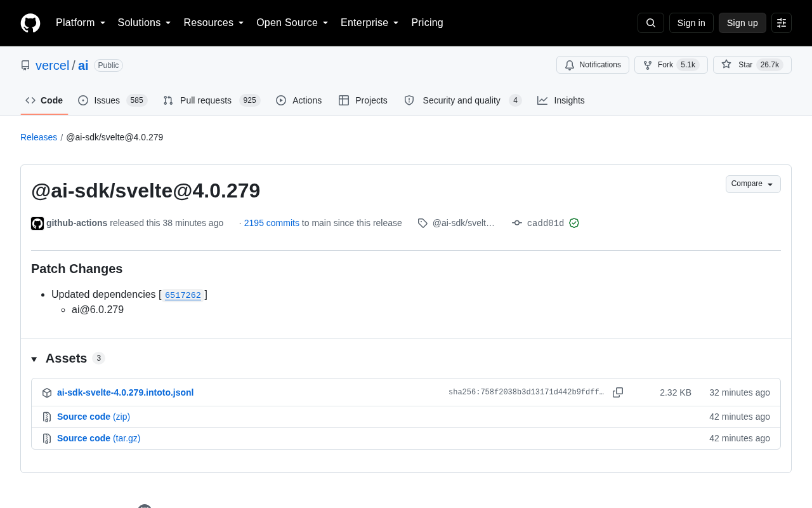Viewport: 812px width, 508px height.
Task: Click the commit icon beside cadd01d
Action: point(517,223)
